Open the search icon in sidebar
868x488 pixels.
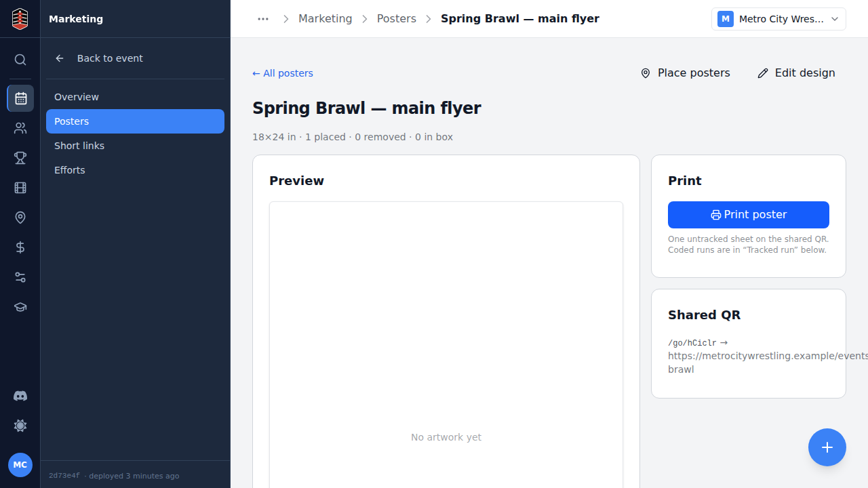click(20, 60)
